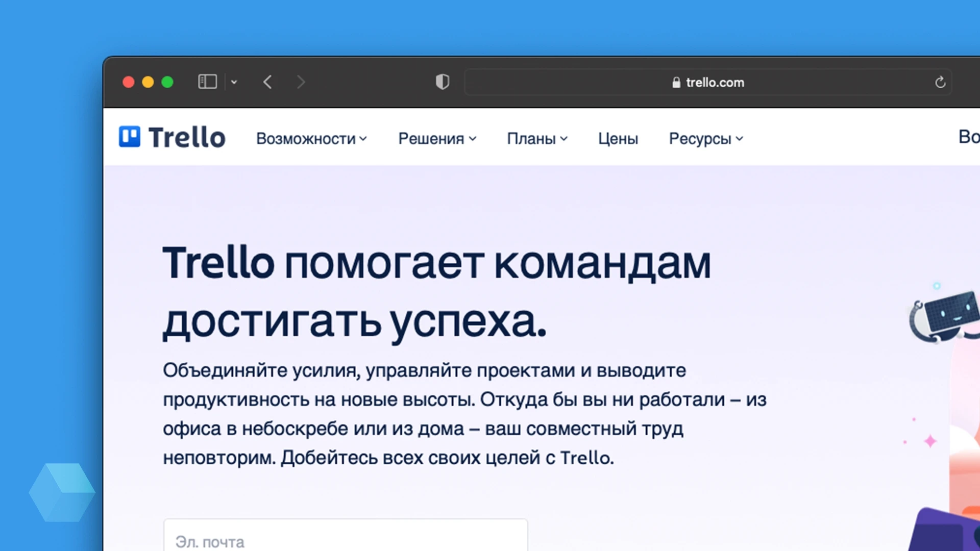
Task: Toggle the Safari sidebar icon
Action: [x=207, y=82]
